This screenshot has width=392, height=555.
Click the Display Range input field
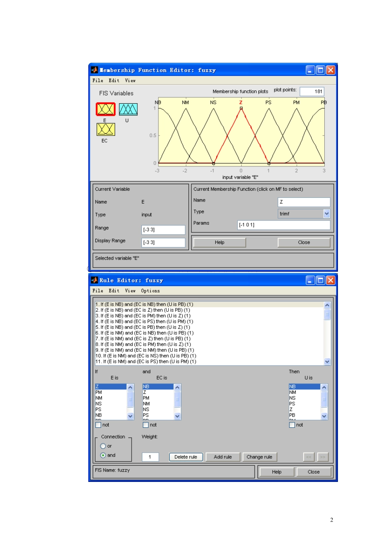click(163, 242)
